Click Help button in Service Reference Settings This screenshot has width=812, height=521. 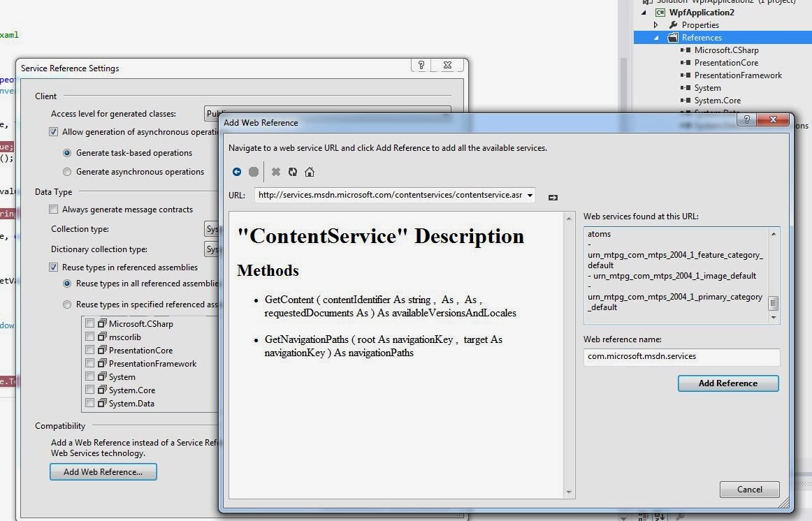421,65
